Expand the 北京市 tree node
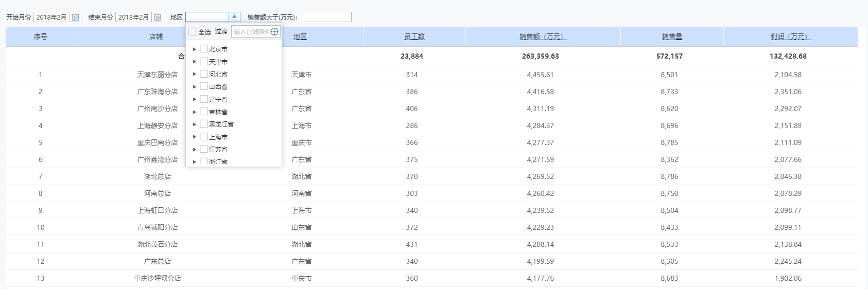The image size is (868, 289). click(x=194, y=49)
